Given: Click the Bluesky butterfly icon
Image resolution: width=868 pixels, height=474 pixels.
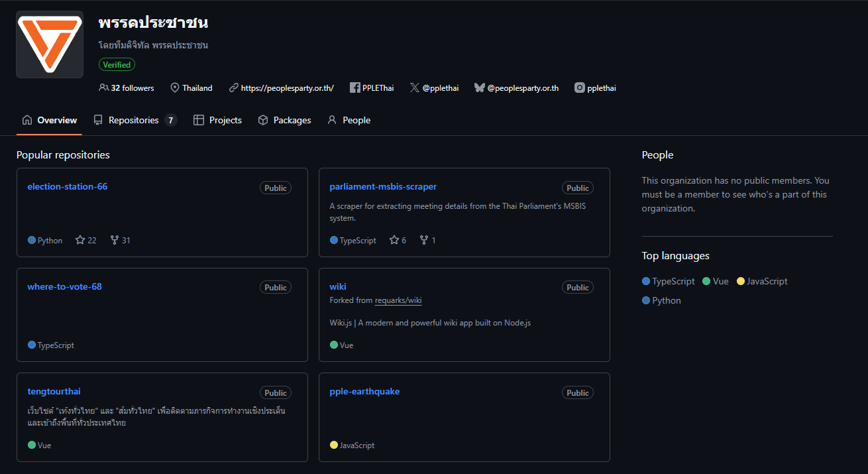Looking at the screenshot, I should pos(480,88).
